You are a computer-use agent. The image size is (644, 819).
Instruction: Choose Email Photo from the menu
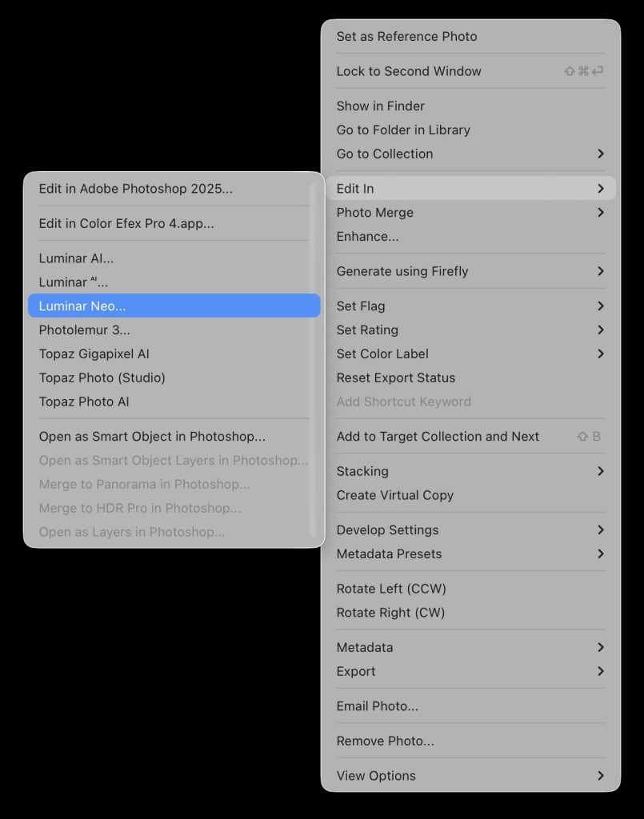(x=377, y=706)
